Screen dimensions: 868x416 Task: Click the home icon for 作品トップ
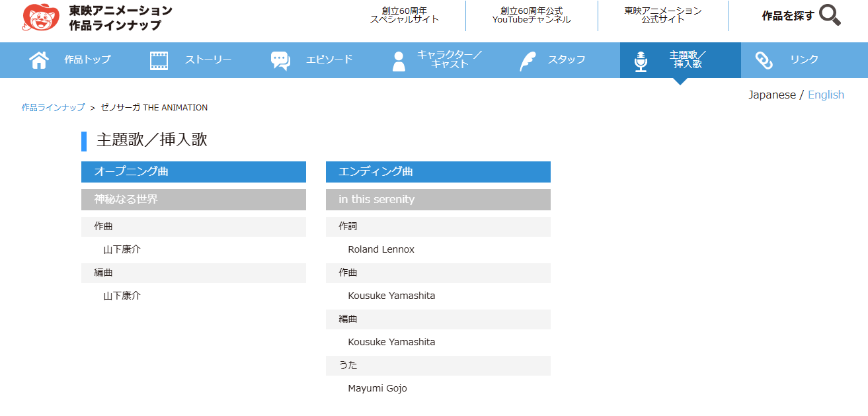39,60
